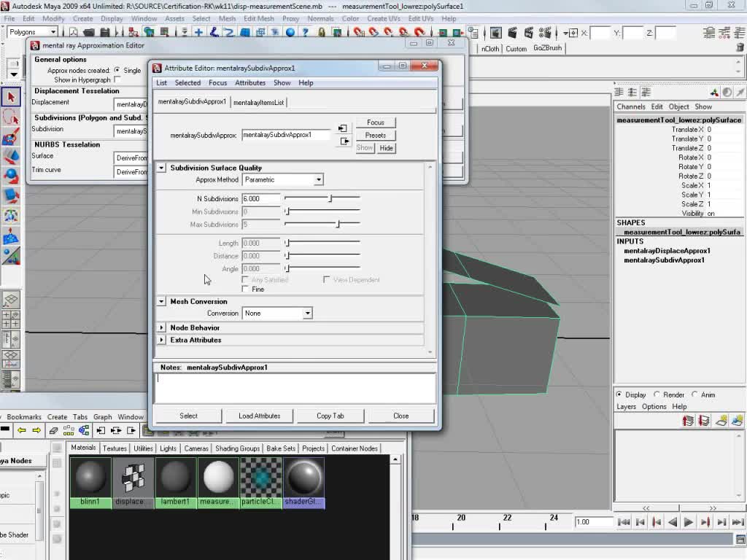Toggle the Fine checkbox

[245, 289]
